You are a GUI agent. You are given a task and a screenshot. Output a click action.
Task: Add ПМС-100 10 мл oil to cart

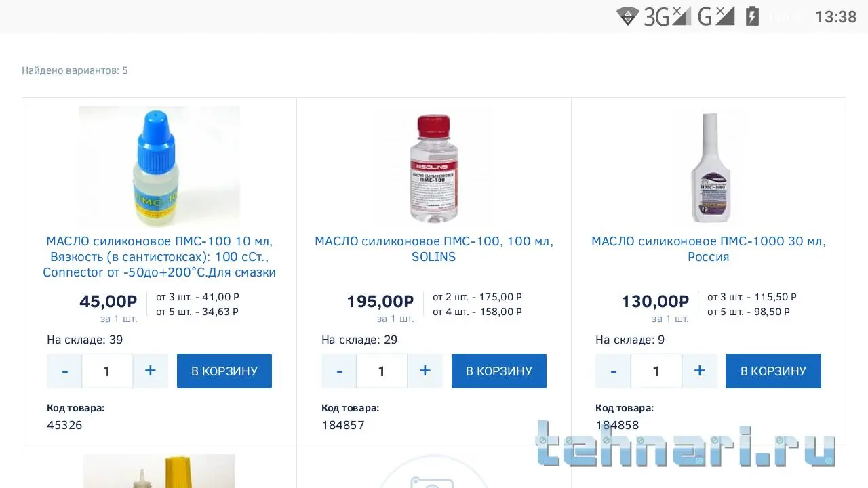point(224,371)
